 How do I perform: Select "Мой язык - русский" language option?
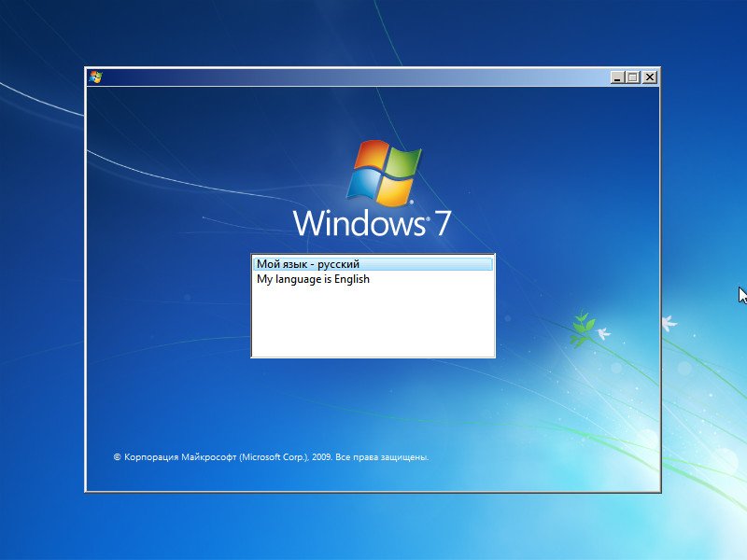tap(373, 264)
